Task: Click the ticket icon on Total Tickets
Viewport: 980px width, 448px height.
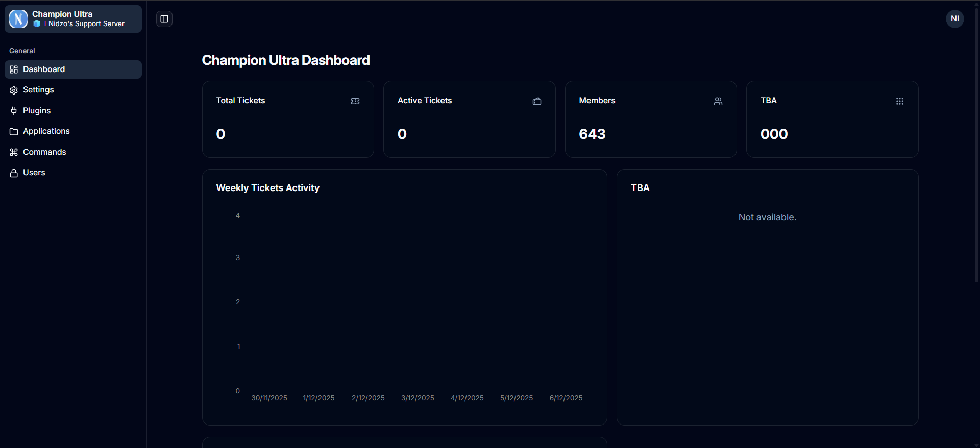Action: point(355,101)
